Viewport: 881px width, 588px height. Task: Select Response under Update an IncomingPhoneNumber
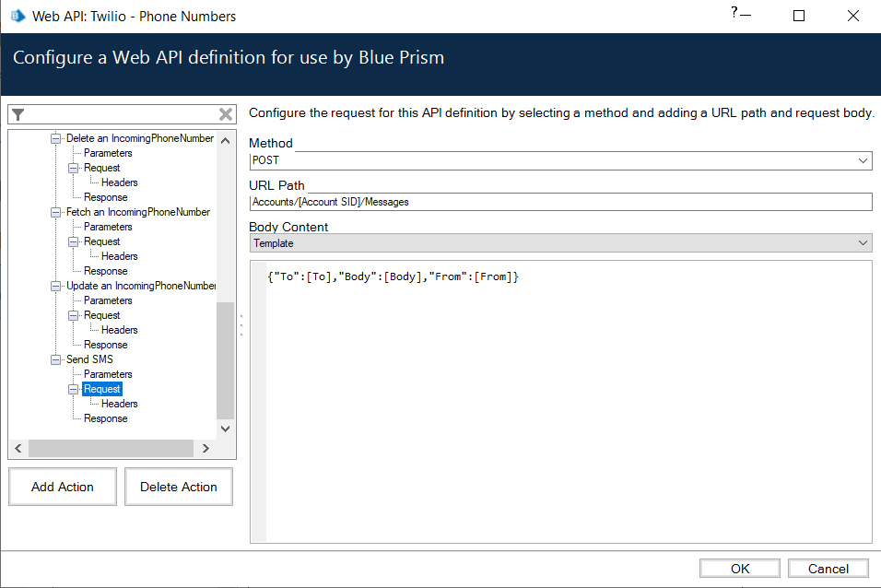106,345
